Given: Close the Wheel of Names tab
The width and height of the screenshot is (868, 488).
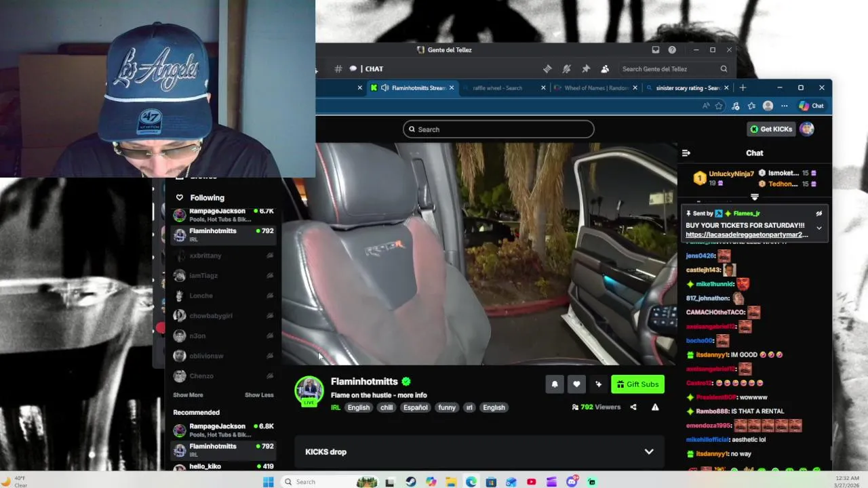Looking at the screenshot, I should (x=635, y=88).
